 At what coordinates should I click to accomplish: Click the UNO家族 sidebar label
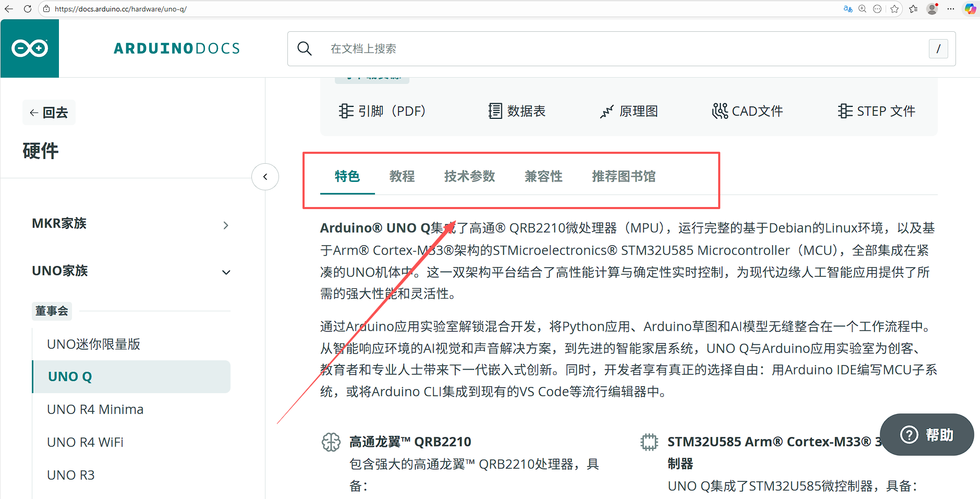(60, 271)
